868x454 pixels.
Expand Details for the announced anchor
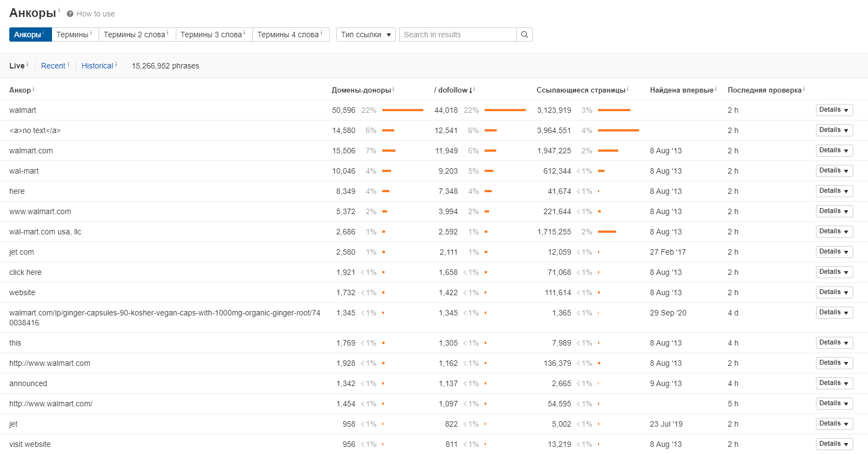833,383
